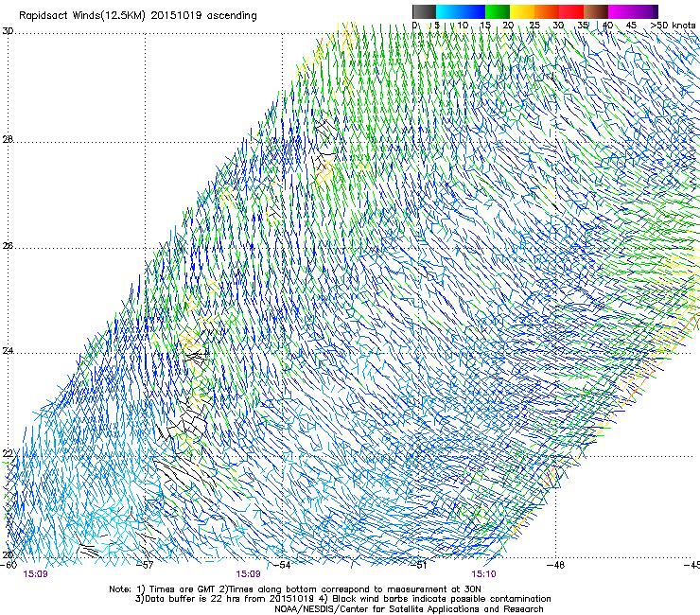This screenshot has width=700, height=615.
Task: Select the red 30-35 knot legend segment
Action: click(x=571, y=11)
